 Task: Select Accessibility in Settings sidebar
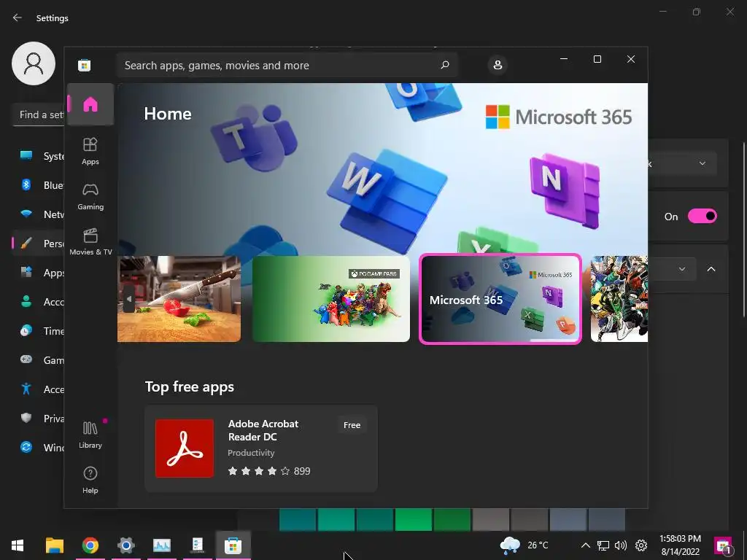[x=39, y=389]
